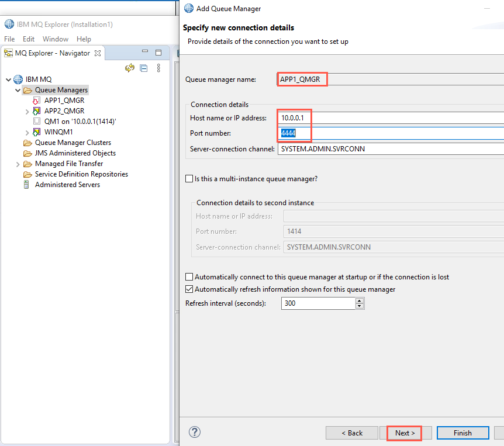Viewport: 504px width, 446px height.
Task: Click the Queue Managers folder icon
Action: click(x=28, y=90)
